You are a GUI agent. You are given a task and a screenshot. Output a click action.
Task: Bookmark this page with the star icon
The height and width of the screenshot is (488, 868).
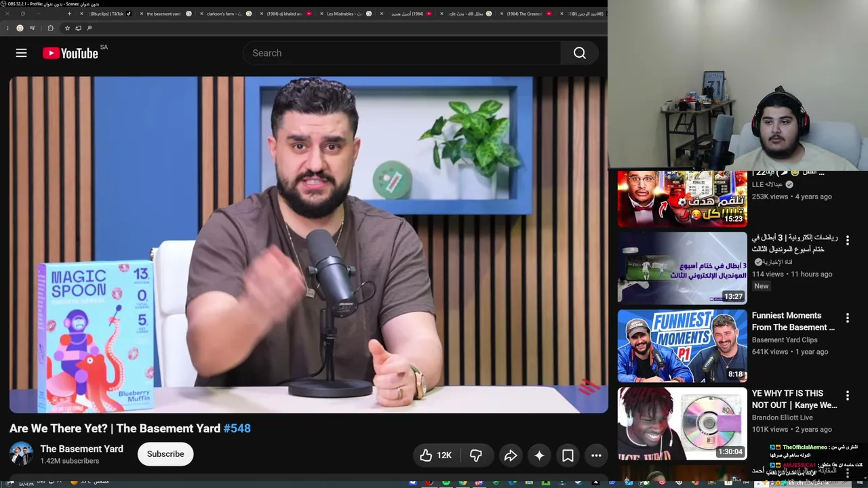pyautogui.click(x=67, y=28)
